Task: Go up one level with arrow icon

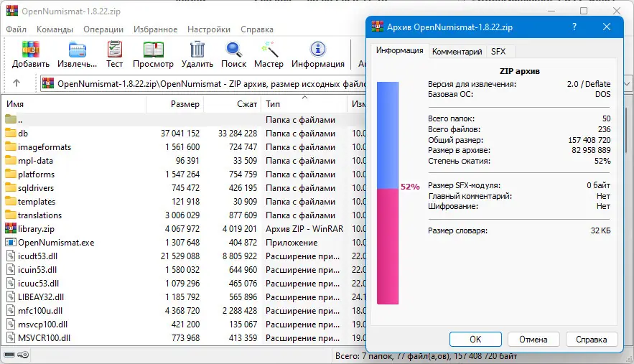Action: click(17, 83)
